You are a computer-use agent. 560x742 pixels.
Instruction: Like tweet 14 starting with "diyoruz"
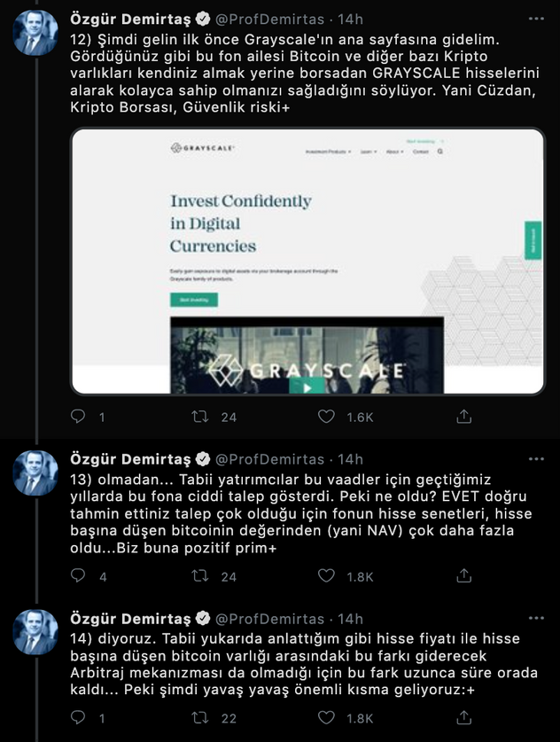point(327,717)
